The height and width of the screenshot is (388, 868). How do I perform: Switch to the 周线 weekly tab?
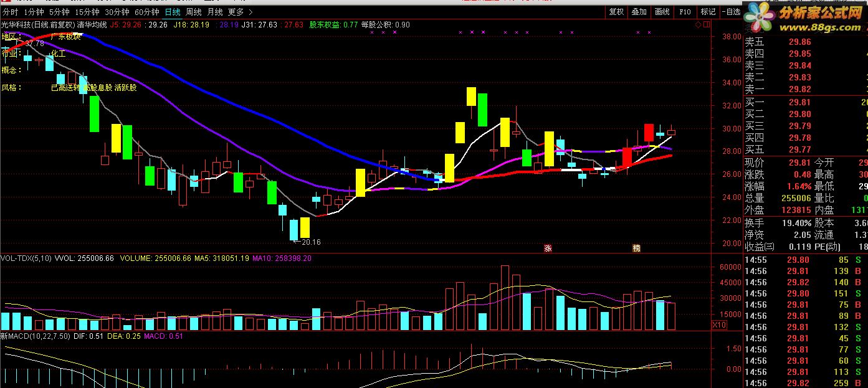194,12
